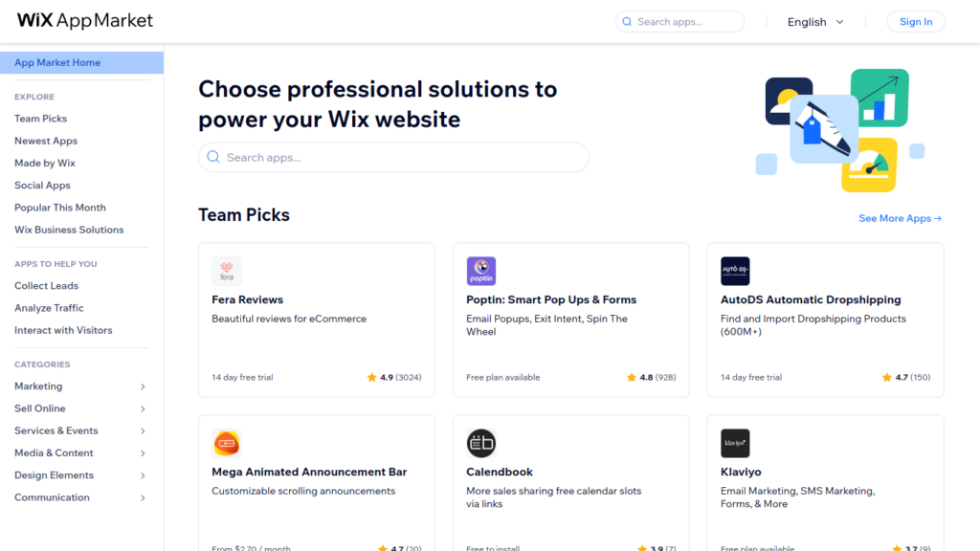Open the Fera Reviews app title
This screenshot has height=551, width=980.
(247, 299)
